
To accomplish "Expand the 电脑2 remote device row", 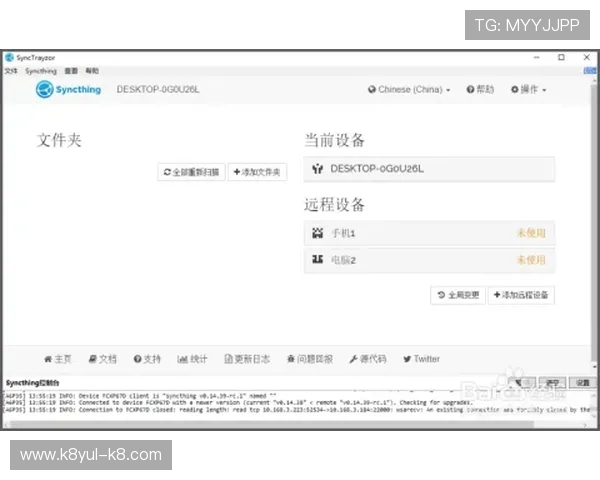I will point(429,260).
